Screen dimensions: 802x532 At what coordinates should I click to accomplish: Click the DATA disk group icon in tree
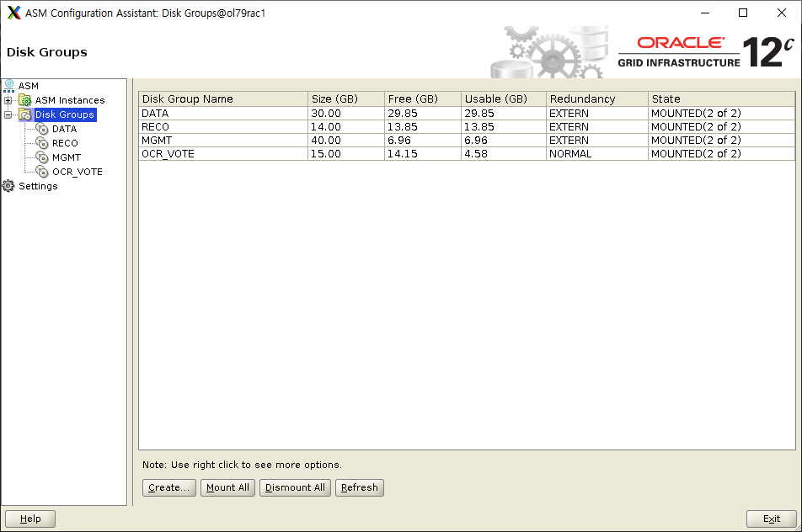(x=42, y=129)
